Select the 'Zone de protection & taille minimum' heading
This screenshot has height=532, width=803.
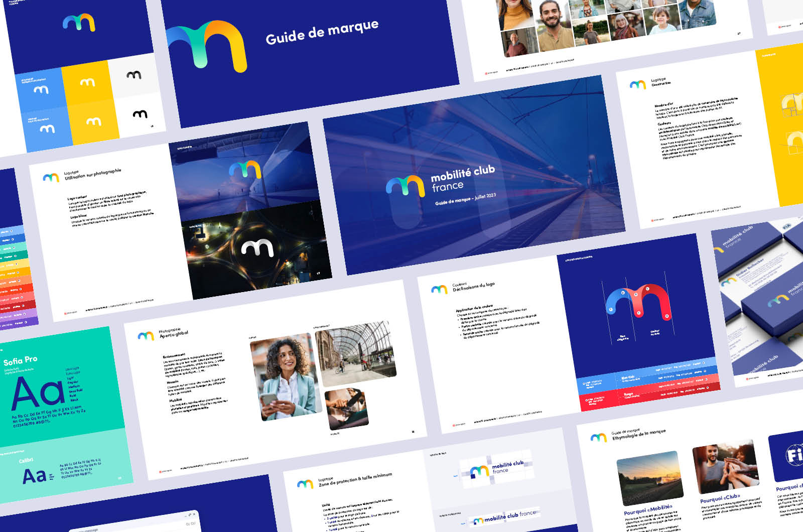[355, 480]
